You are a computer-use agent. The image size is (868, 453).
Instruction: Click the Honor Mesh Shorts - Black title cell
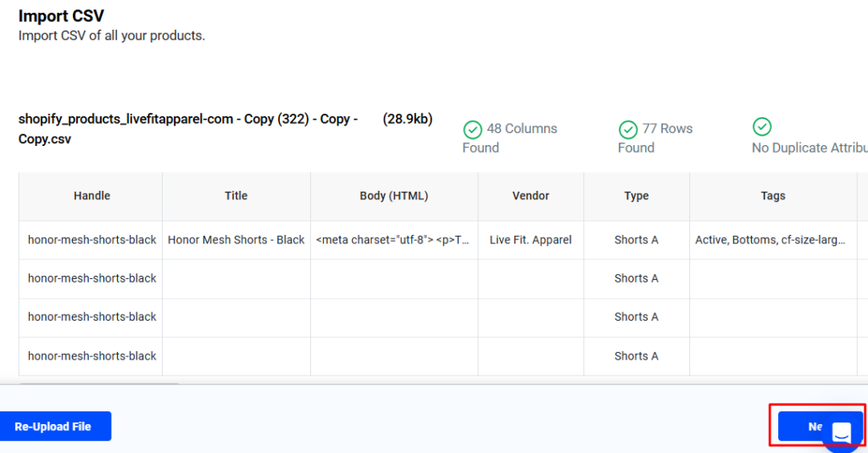(236, 240)
